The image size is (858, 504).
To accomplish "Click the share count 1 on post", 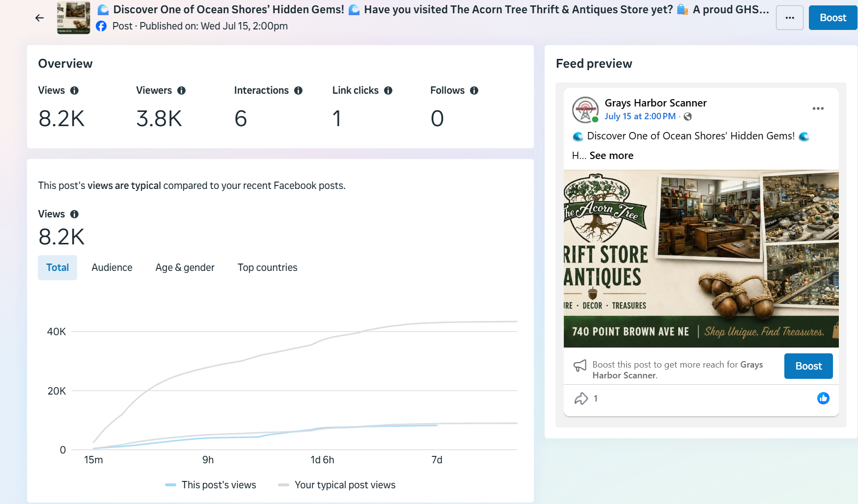I will click(596, 398).
